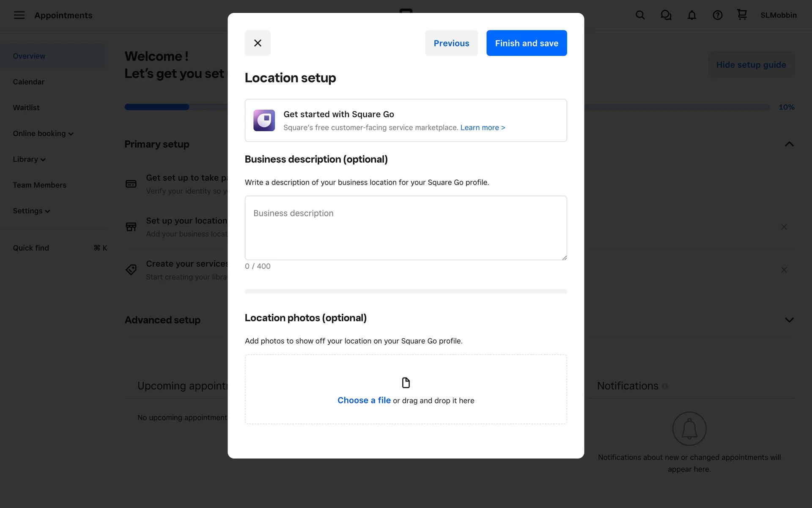Close the Location setup dialog
The image size is (812, 508).
tap(258, 43)
